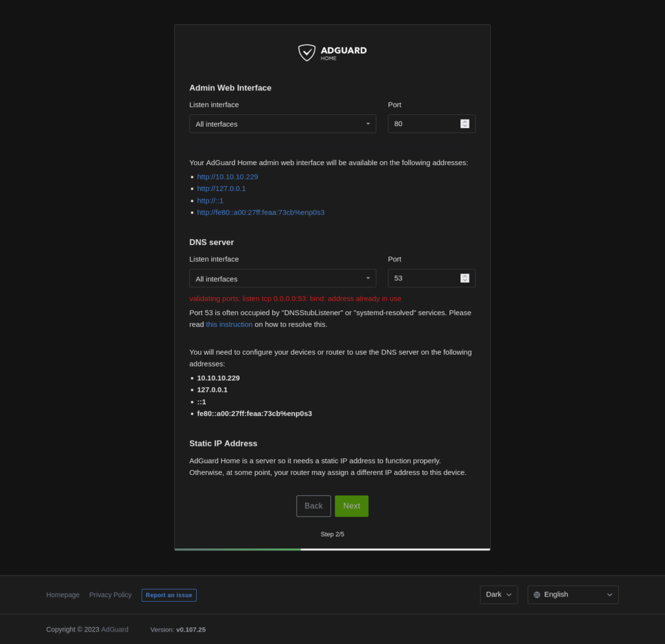Expand the Dark theme selector
This screenshot has height=644, width=665.
(498, 595)
